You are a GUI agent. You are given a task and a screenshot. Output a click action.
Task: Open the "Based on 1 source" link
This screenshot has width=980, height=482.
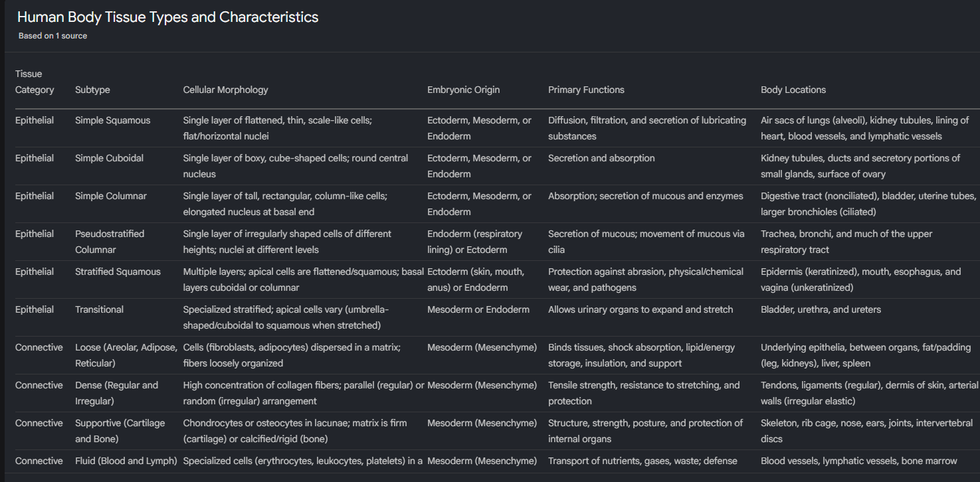pyautogui.click(x=52, y=36)
